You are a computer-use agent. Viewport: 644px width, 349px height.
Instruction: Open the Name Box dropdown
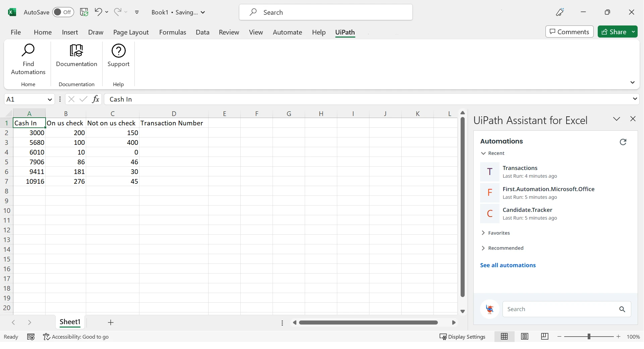[x=50, y=100]
